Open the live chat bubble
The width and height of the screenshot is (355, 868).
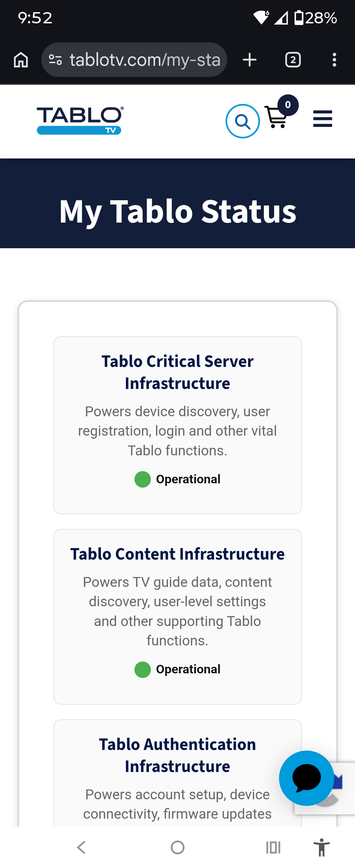tap(306, 778)
